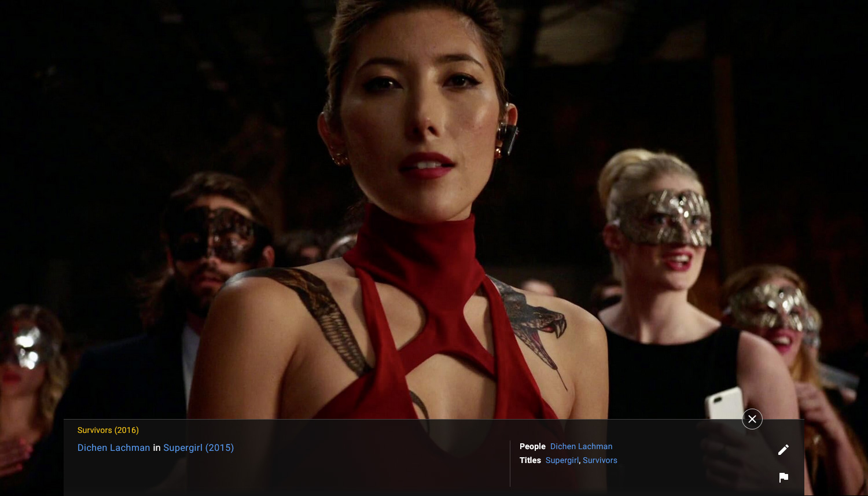The height and width of the screenshot is (496, 868).
Task: Click the People label
Action: click(532, 446)
